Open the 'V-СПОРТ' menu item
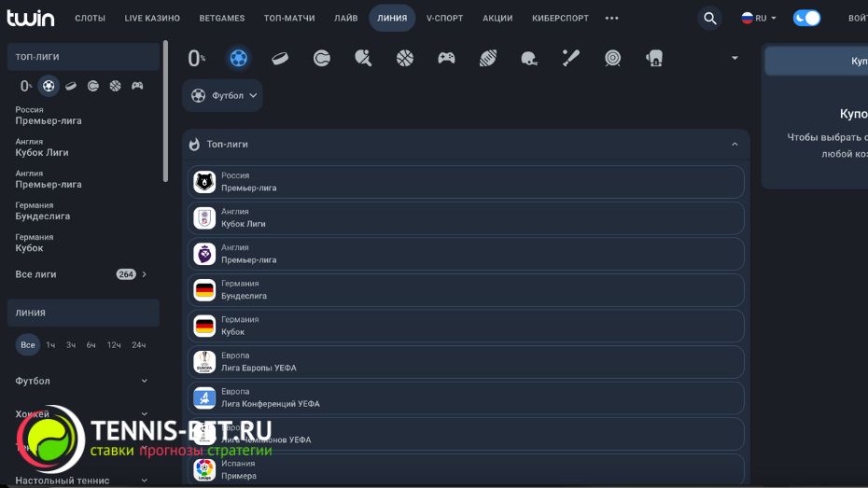The height and width of the screenshot is (488, 868). click(444, 19)
